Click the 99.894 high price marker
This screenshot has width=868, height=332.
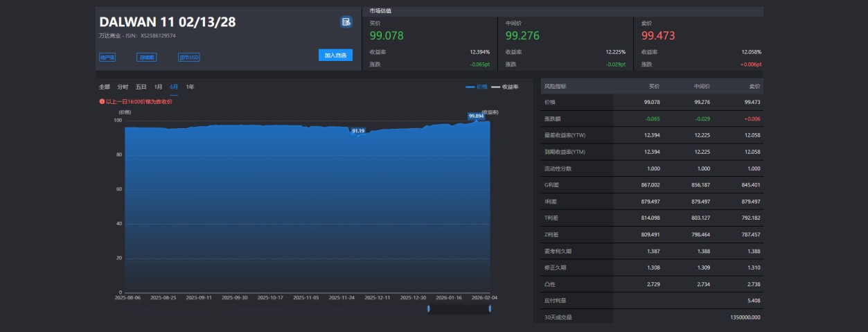tap(475, 116)
